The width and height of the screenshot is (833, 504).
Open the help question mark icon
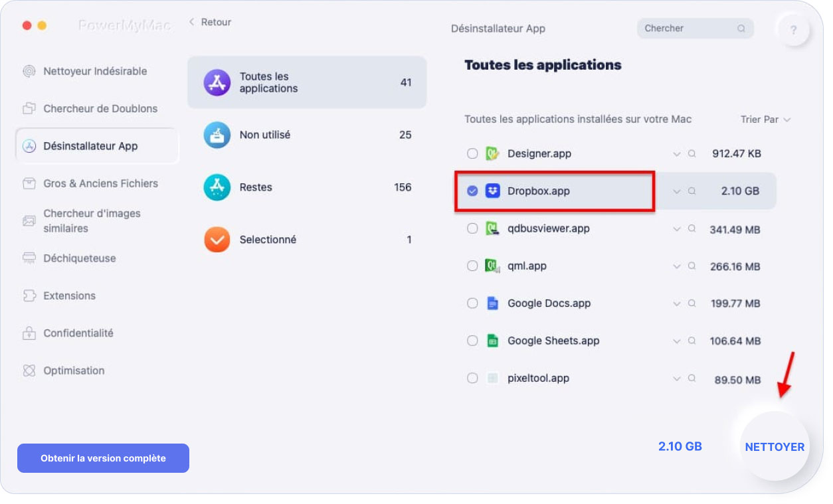[x=794, y=29]
